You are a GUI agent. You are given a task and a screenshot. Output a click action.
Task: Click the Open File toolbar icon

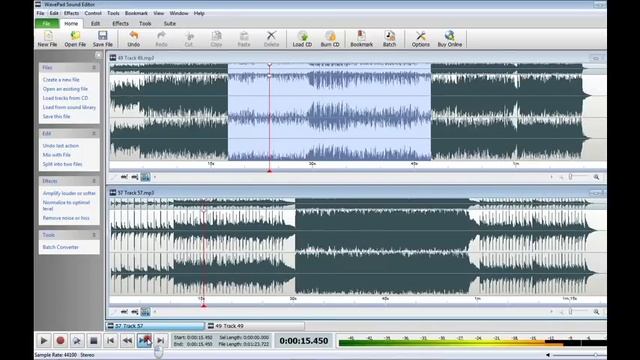pos(75,39)
